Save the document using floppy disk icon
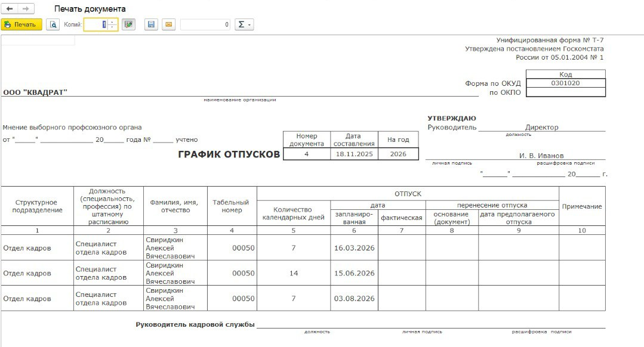 click(151, 24)
